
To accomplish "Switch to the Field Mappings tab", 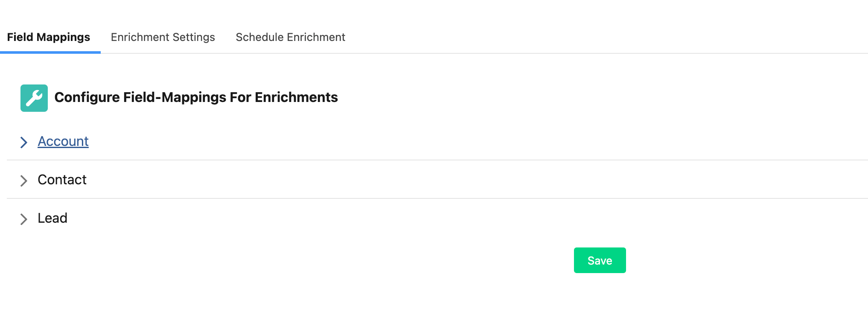I will (x=49, y=38).
